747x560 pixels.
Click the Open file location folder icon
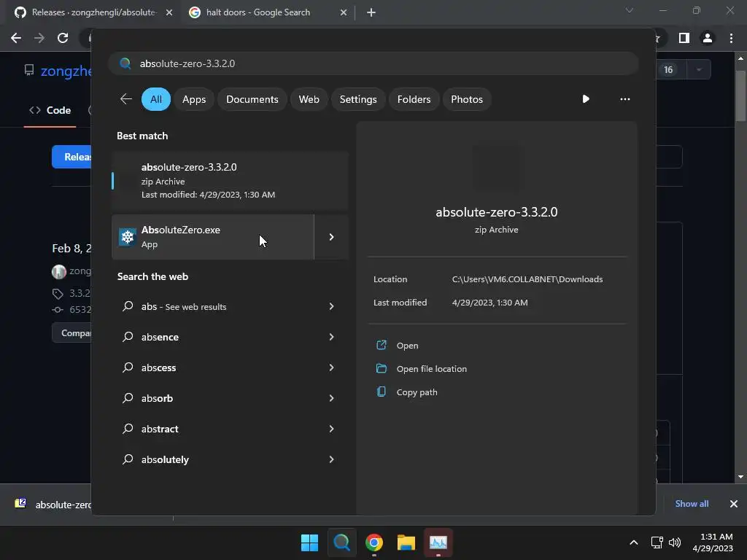pos(381,368)
